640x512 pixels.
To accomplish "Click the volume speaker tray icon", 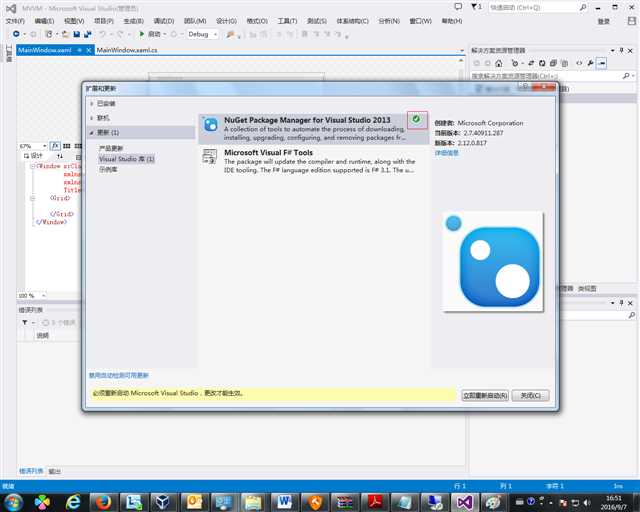I will [x=587, y=503].
